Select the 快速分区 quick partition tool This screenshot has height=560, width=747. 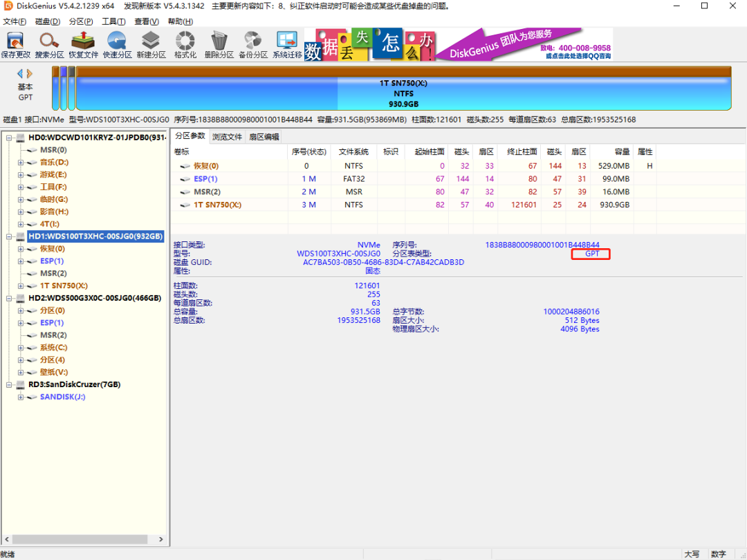click(x=117, y=45)
